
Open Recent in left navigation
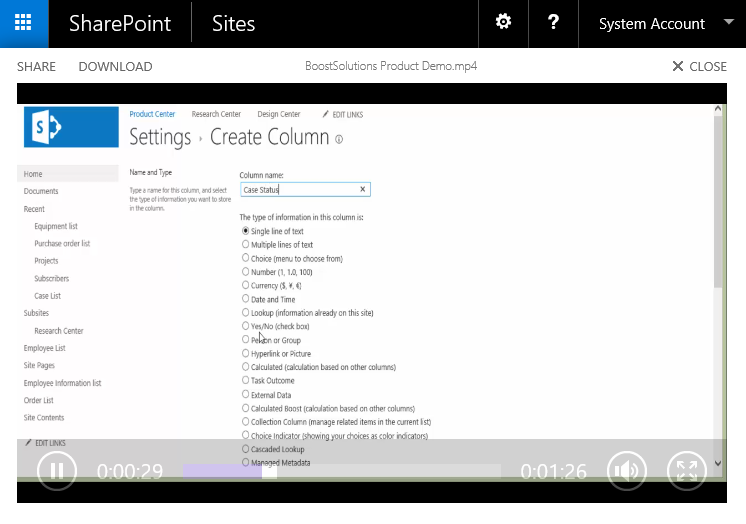click(34, 209)
